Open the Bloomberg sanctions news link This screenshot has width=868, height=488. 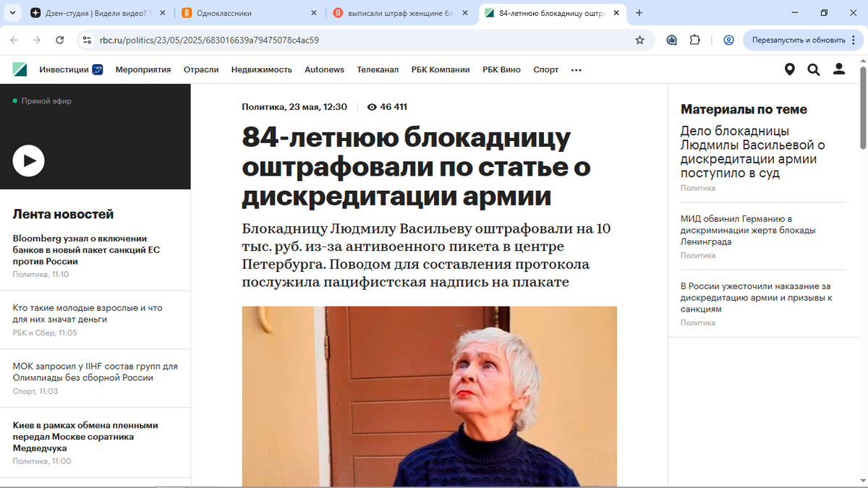pos(87,249)
